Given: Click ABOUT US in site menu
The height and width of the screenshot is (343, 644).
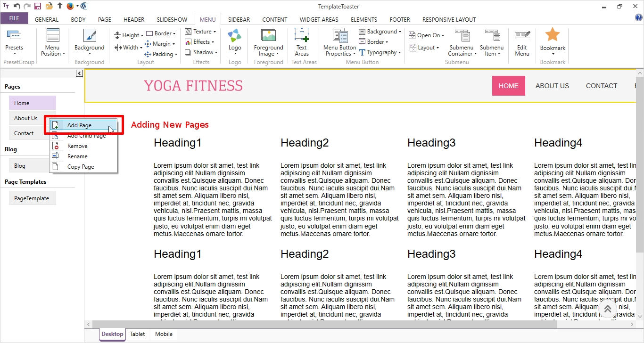Looking at the screenshot, I should coord(552,86).
